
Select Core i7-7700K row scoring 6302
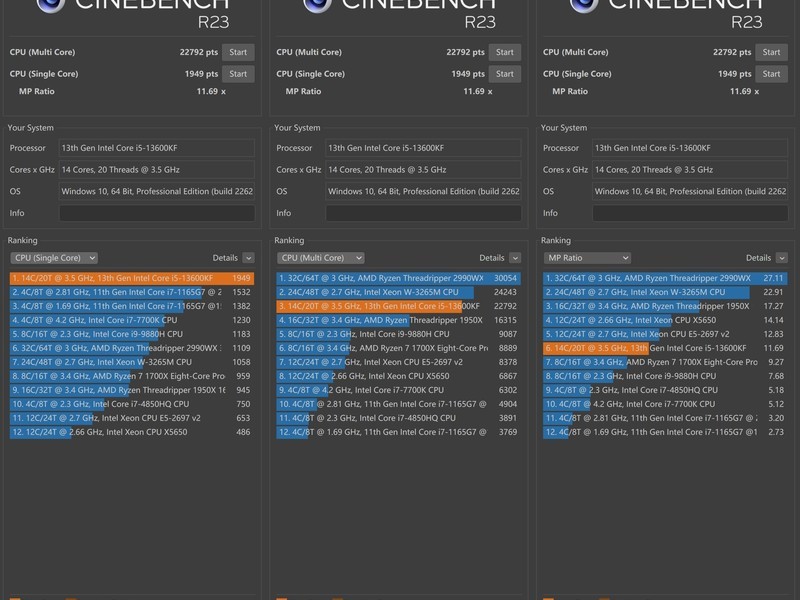coord(398,390)
